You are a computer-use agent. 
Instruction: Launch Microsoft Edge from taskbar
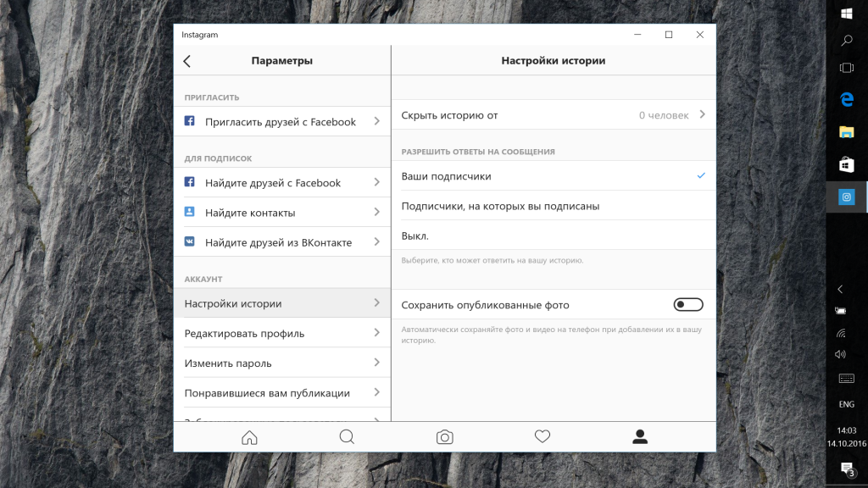click(847, 100)
